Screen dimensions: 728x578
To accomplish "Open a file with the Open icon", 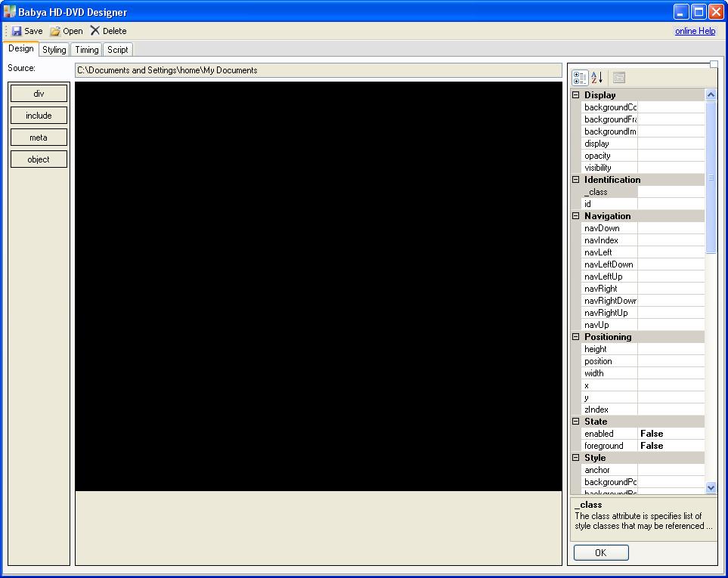I will point(55,31).
